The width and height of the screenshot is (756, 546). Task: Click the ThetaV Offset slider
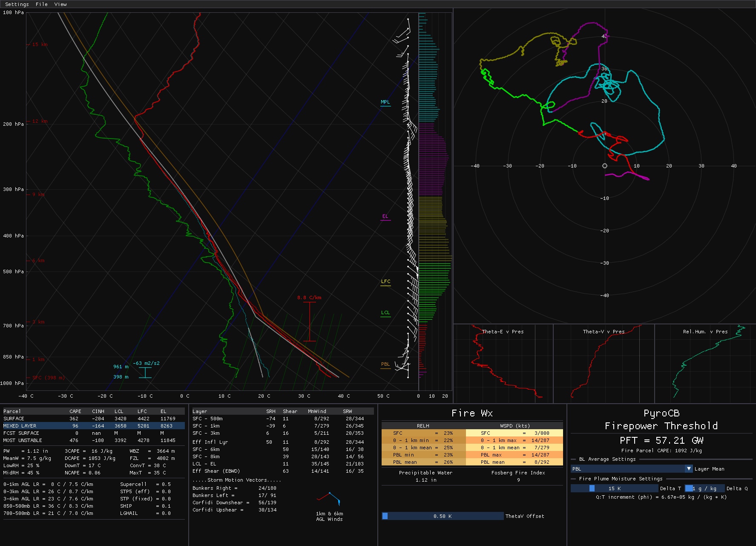pos(443,516)
